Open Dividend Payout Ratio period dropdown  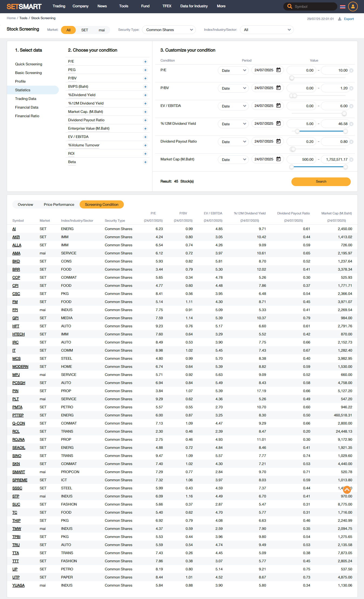coord(233,142)
